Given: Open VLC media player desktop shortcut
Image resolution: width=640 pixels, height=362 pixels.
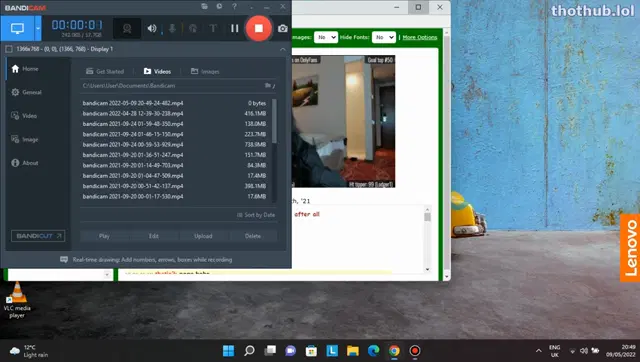Looking at the screenshot, I should click(x=17, y=300).
